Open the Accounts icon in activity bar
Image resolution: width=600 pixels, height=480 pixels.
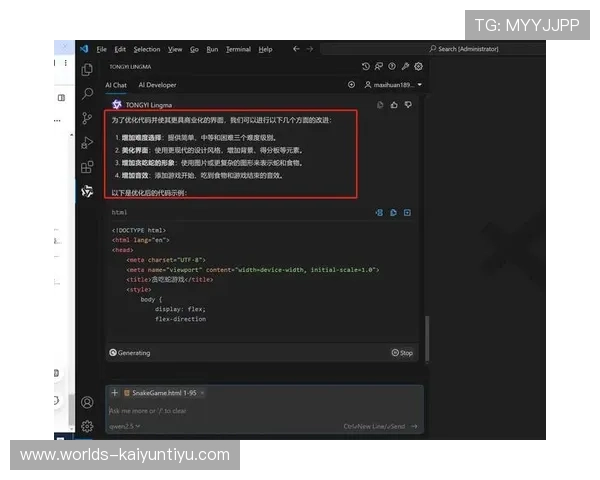click(88, 402)
